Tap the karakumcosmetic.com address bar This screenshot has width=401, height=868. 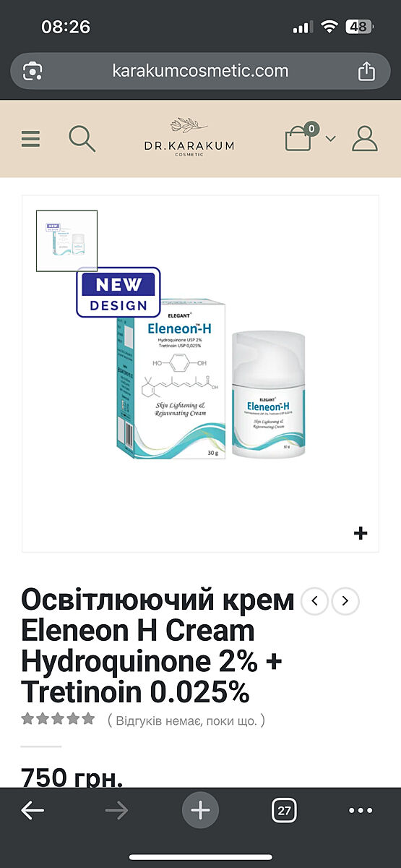[200, 71]
